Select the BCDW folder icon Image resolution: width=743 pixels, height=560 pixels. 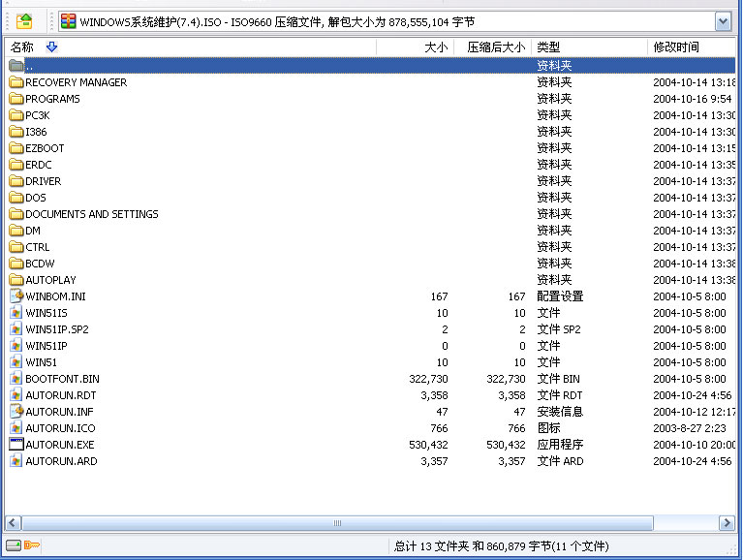16,264
